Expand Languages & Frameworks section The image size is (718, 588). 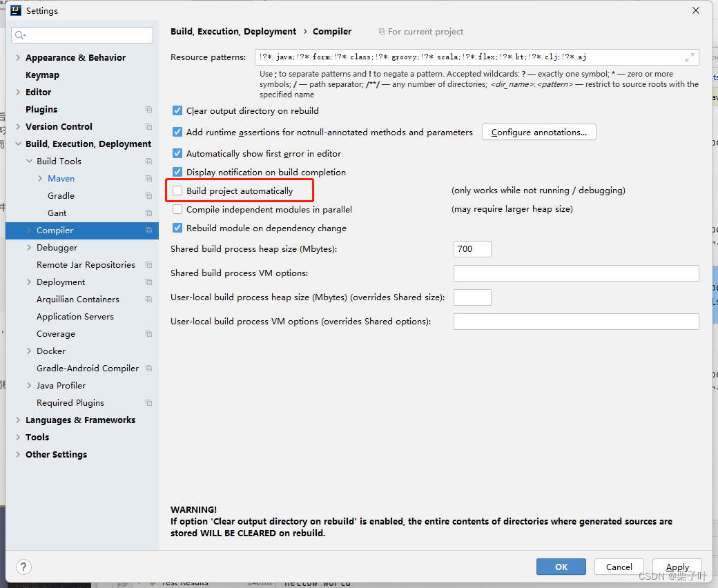18,420
